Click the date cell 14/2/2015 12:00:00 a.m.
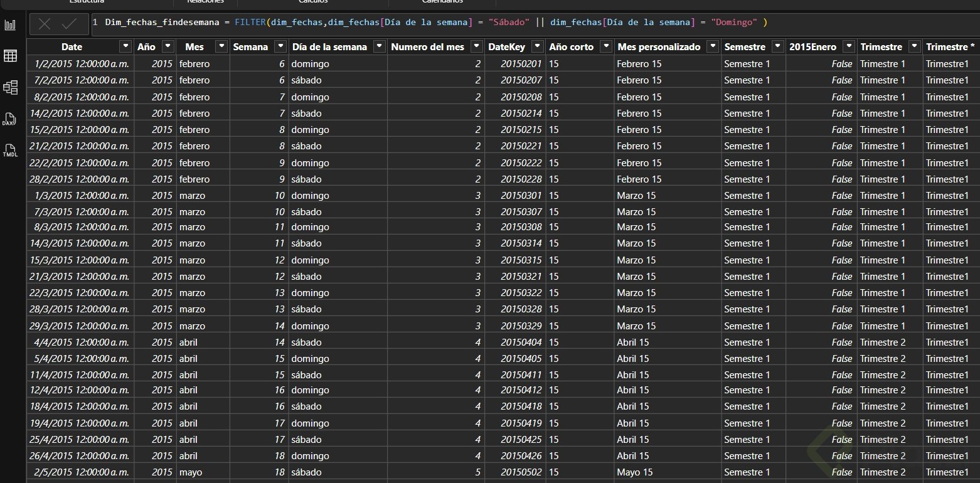The width and height of the screenshot is (980, 483). coord(80,113)
